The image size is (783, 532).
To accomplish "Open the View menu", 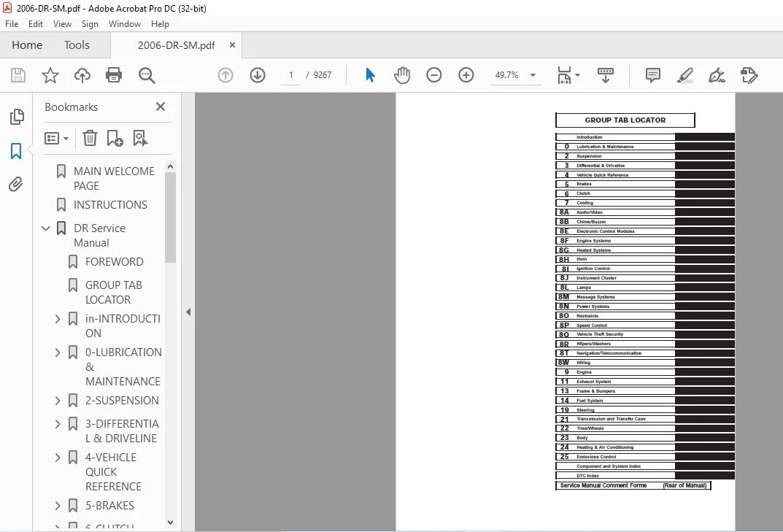I will [x=63, y=24].
